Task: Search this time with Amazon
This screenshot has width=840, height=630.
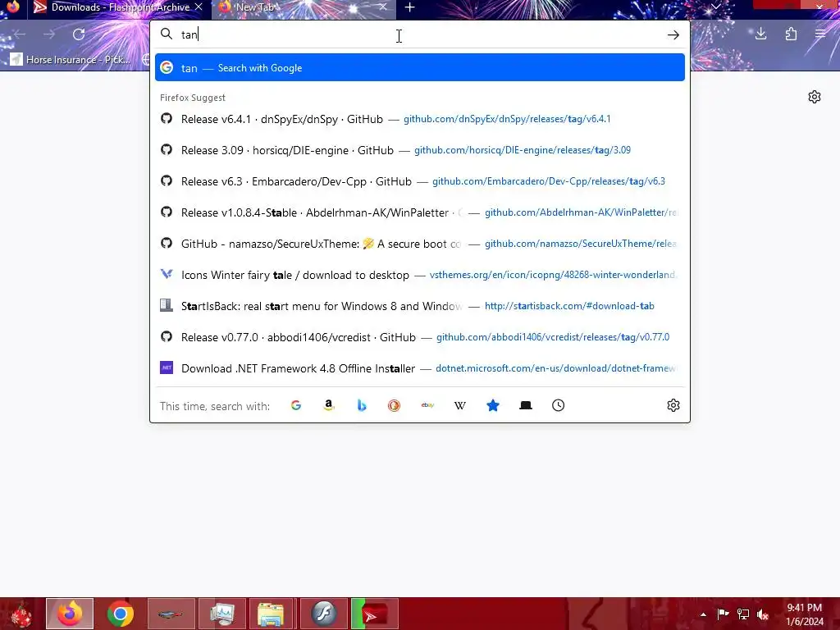Action: (329, 405)
